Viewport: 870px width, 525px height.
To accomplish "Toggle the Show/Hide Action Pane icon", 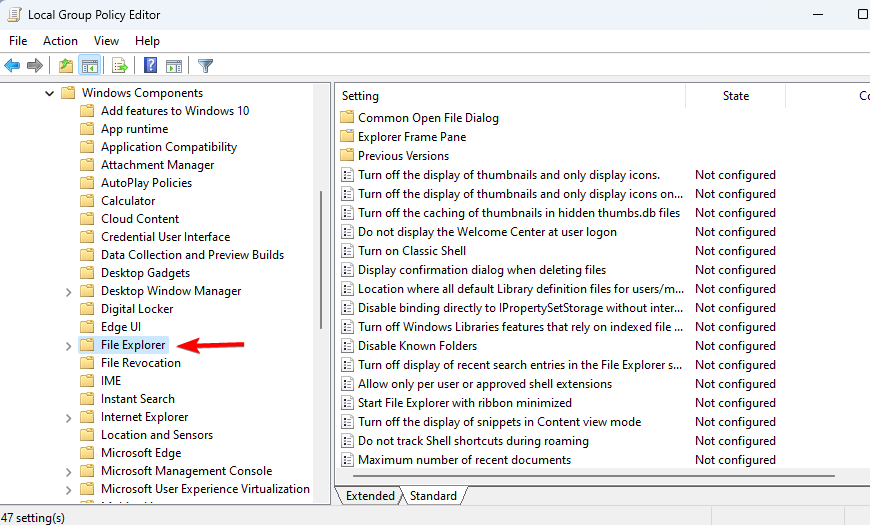I will coord(174,66).
